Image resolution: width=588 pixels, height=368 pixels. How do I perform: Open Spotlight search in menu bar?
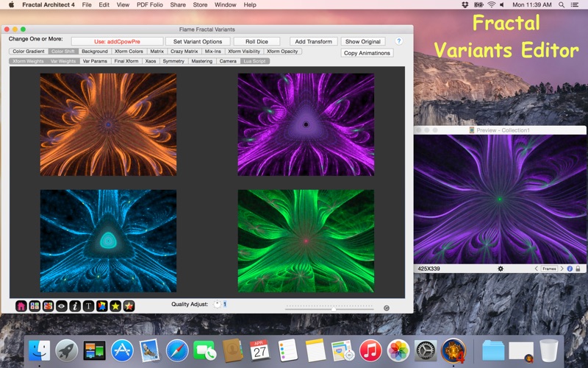562,4
